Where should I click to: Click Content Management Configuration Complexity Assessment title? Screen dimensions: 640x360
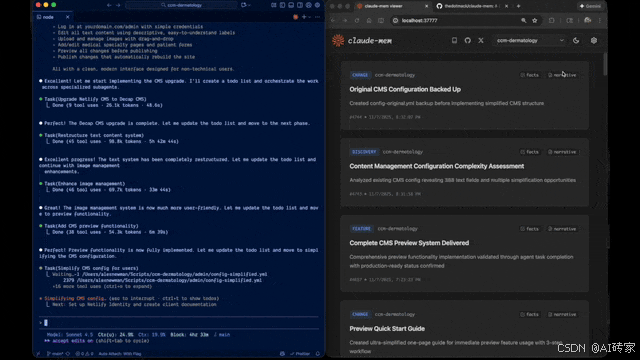point(437,166)
